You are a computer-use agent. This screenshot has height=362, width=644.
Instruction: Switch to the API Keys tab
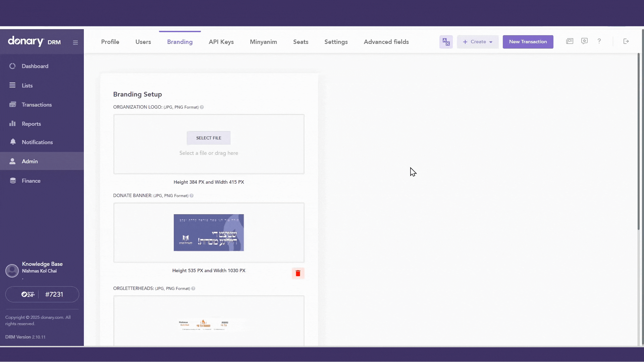221,42
